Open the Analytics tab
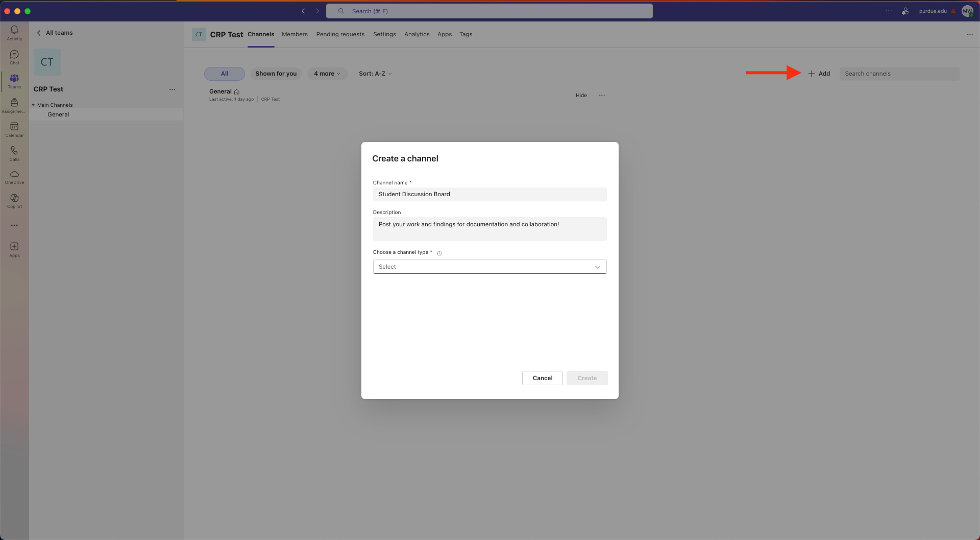This screenshot has width=980, height=540. [x=416, y=34]
